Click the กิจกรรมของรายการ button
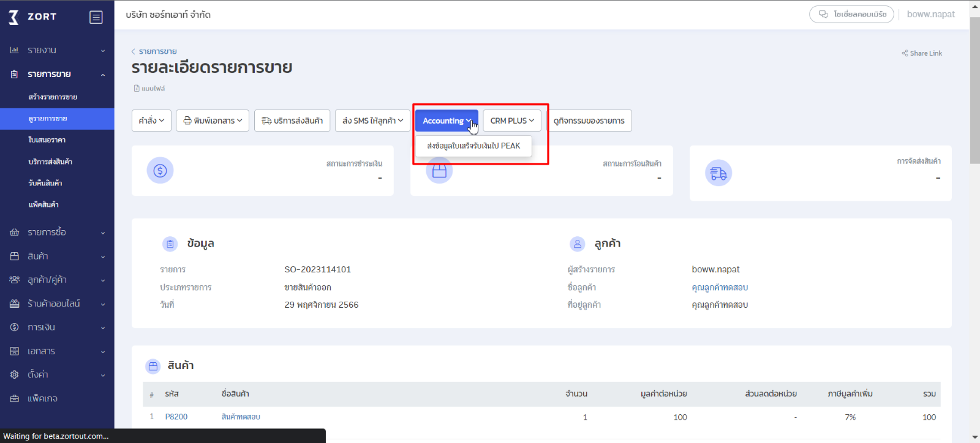 (589, 121)
